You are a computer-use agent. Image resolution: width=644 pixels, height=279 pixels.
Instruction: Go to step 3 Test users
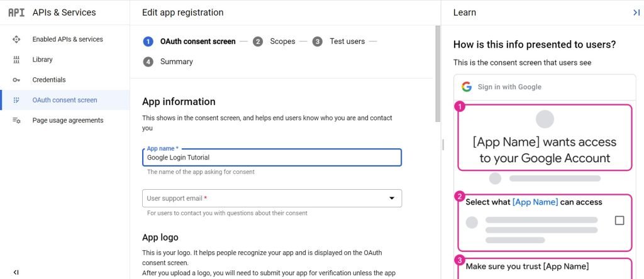(x=340, y=41)
